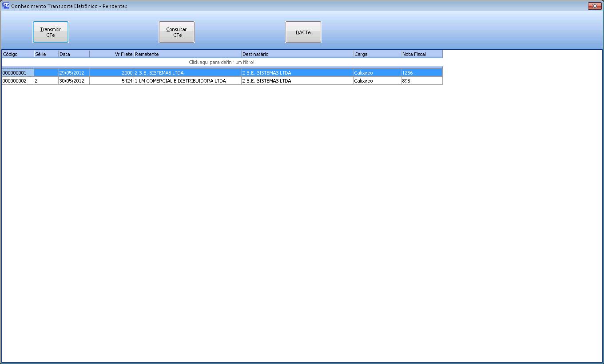Sort by Série column header
Viewport: 604px width, 364px height.
click(x=46, y=54)
